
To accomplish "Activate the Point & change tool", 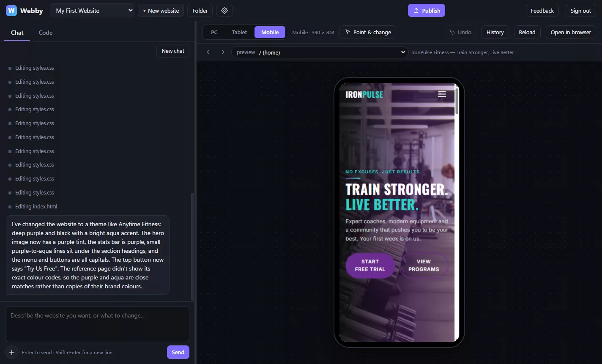I will tap(368, 32).
